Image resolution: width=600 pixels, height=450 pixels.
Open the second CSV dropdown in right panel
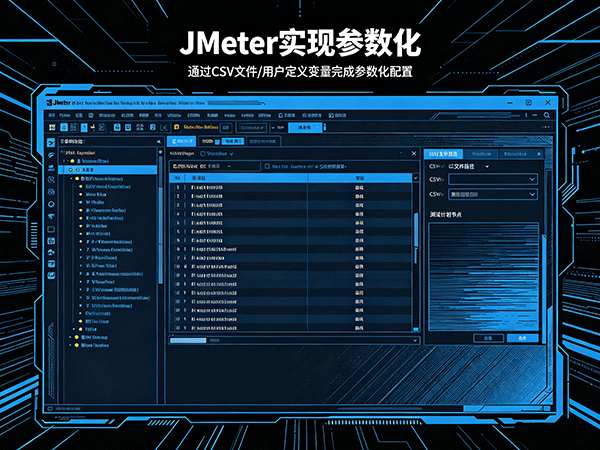(x=490, y=194)
